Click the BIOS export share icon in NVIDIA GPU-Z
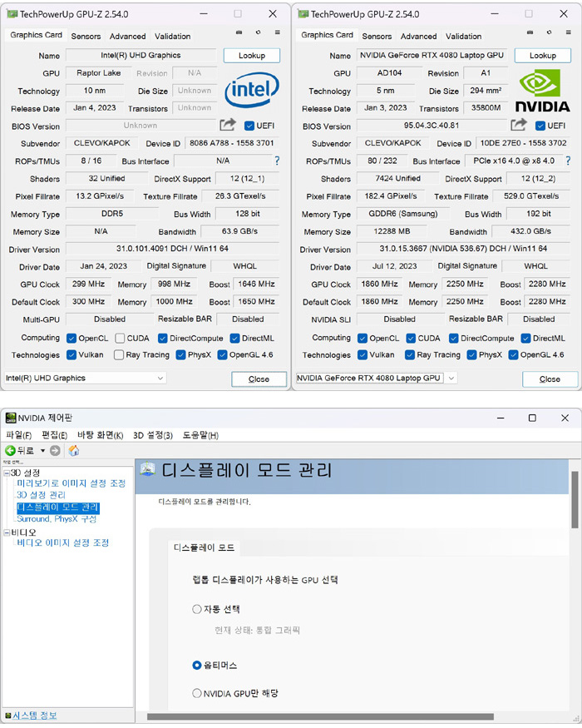Image resolution: width=582 pixels, height=728 pixels. [x=519, y=125]
